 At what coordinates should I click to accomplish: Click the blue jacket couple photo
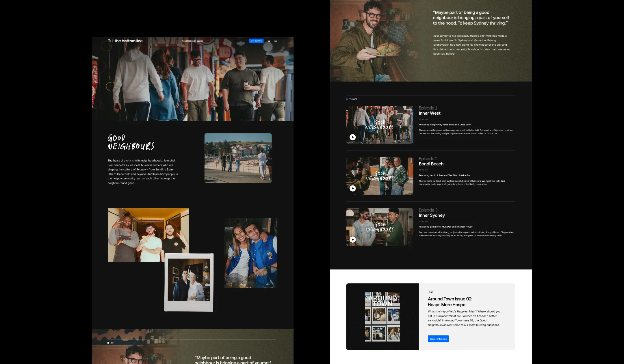click(251, 253)
